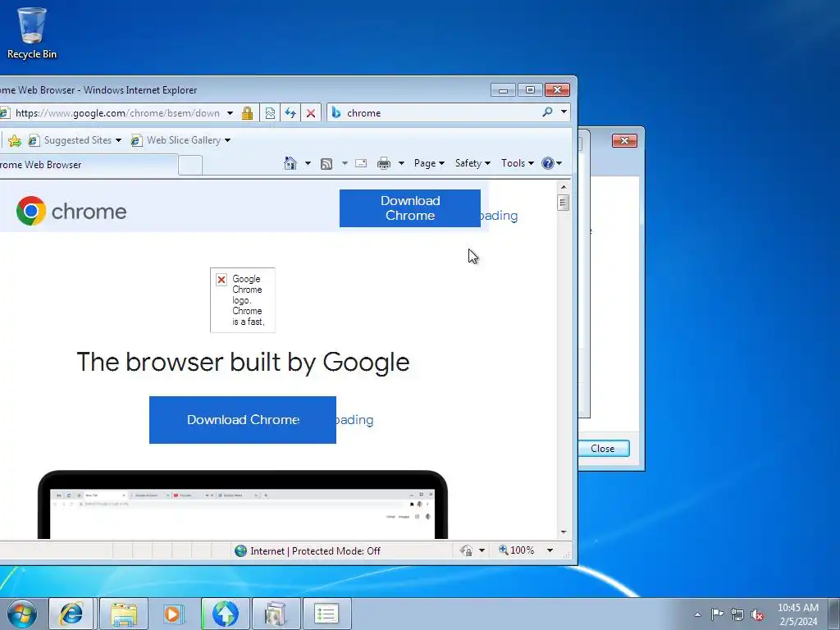Click the network tray icon
This screenshot has width=840, height=630.
pyautogui.click(x=737, y=614)
